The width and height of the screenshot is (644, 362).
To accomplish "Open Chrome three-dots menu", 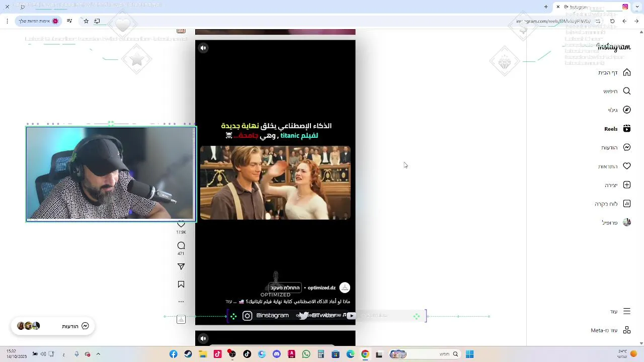I will click(x=7, y=21).
